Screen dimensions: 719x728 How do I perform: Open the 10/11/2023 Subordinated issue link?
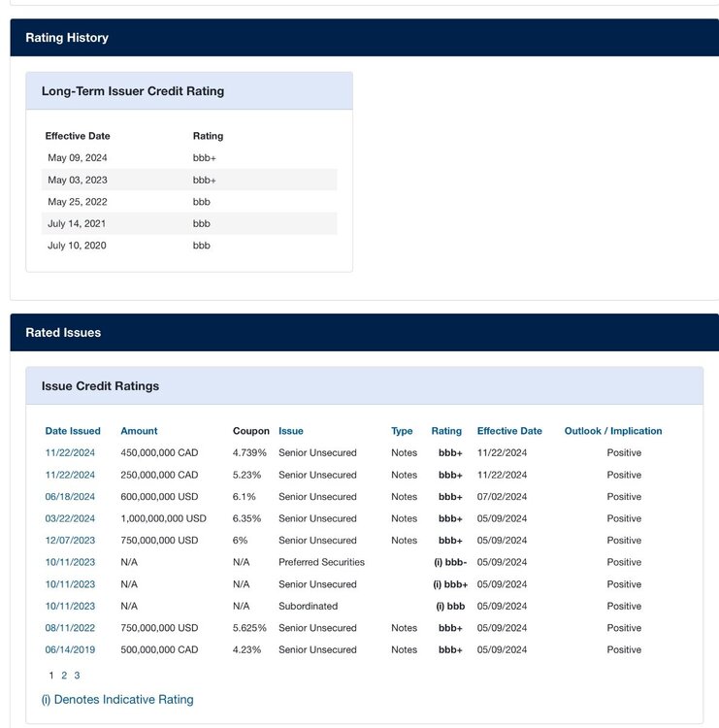(70, 606)
